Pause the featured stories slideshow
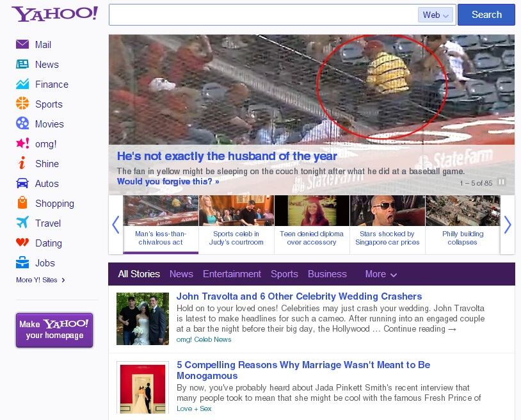Screen dimensions: 521x420 click(x=502, y=182)
